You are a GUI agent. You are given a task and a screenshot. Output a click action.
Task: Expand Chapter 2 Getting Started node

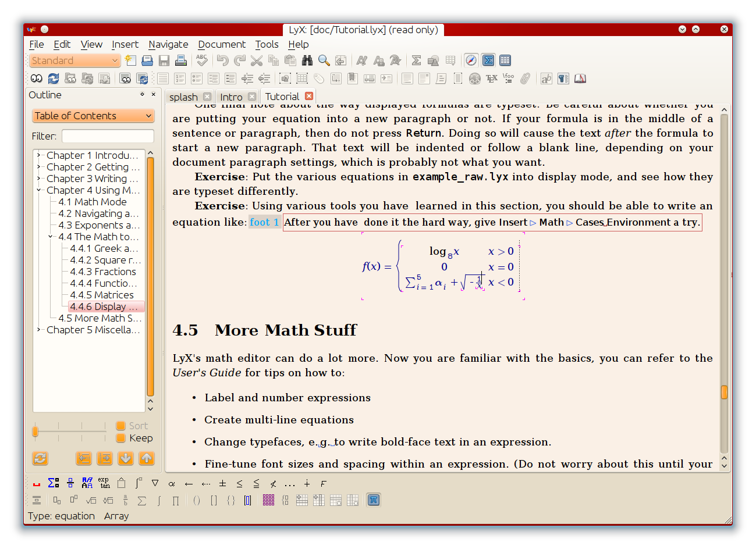coord(38,167)
